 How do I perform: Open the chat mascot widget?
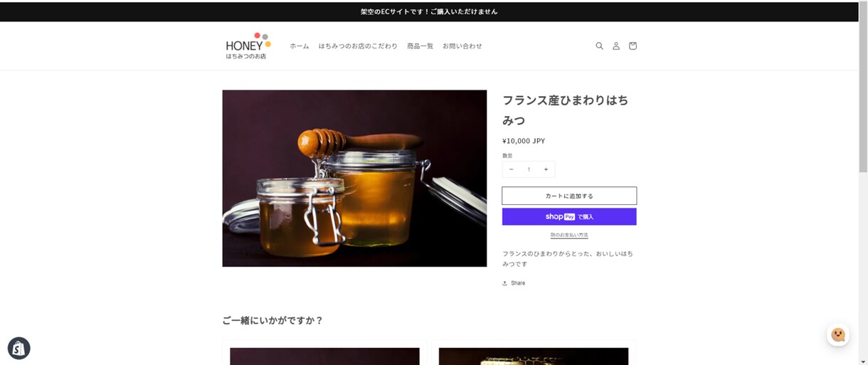(838, 334)
